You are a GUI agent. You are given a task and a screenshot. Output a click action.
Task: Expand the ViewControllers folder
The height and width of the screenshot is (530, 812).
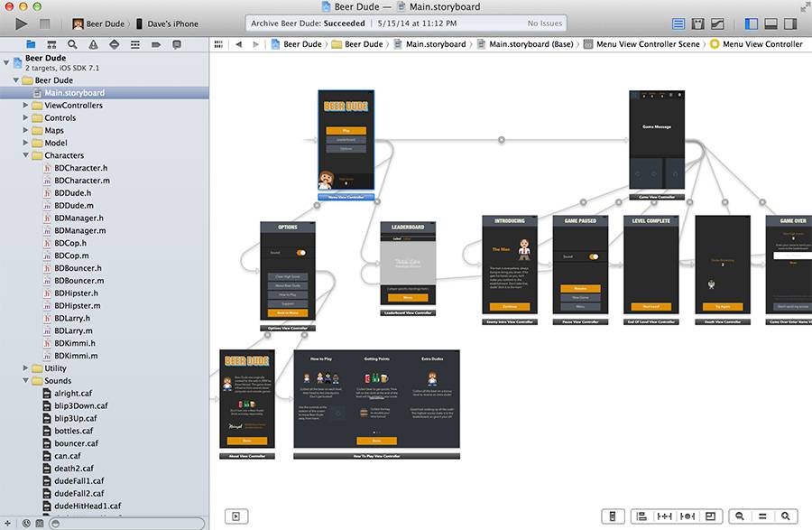(x=25, y=105)
